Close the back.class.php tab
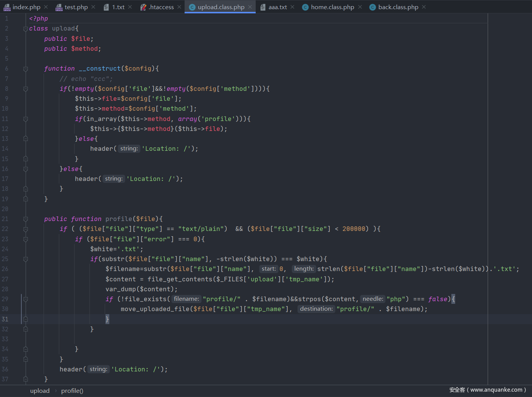Viewport: 532px width, 397px height. 424,7
